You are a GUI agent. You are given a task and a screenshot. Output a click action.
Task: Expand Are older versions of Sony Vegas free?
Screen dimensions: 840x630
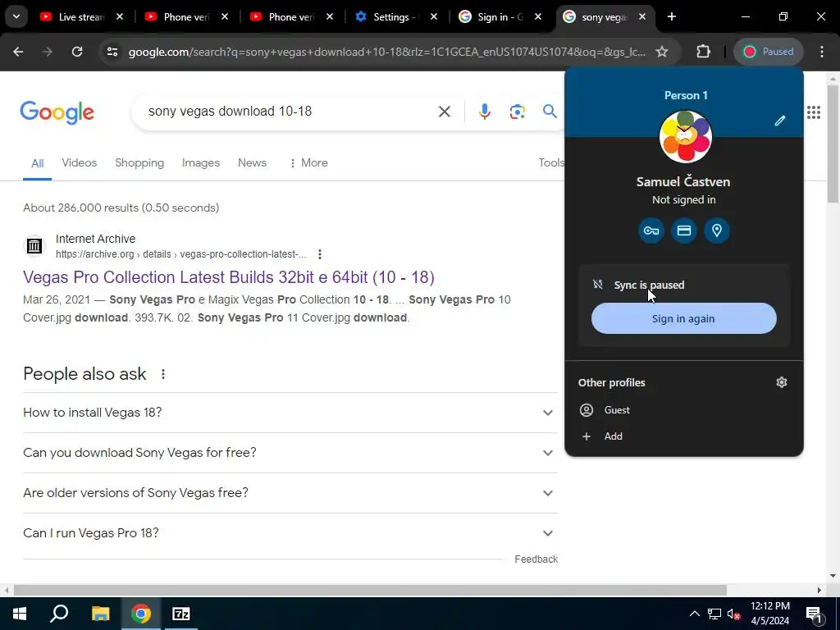(290, 493)
